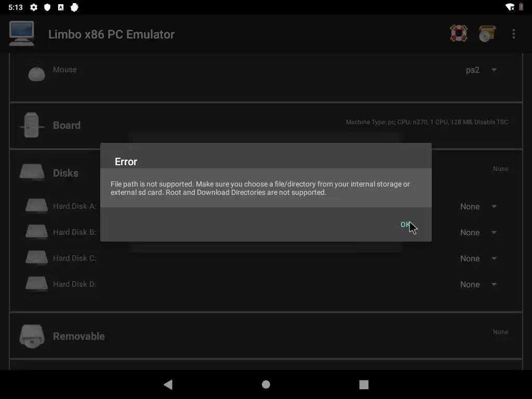The height and width of the screenshot is (399, 532).
Task: Click the Disks section drive icon
Action: [32, 172]
